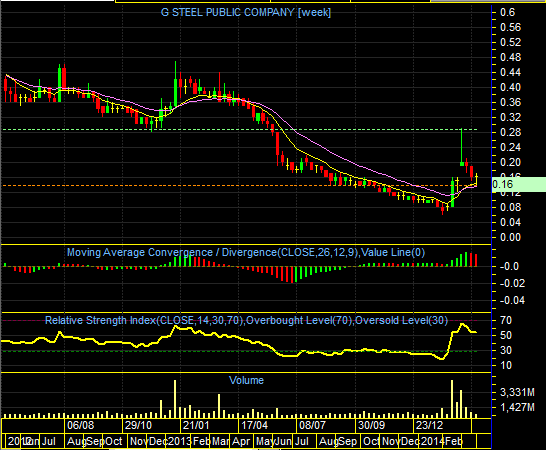Click the Apr month label on the axis

[241, 441]
